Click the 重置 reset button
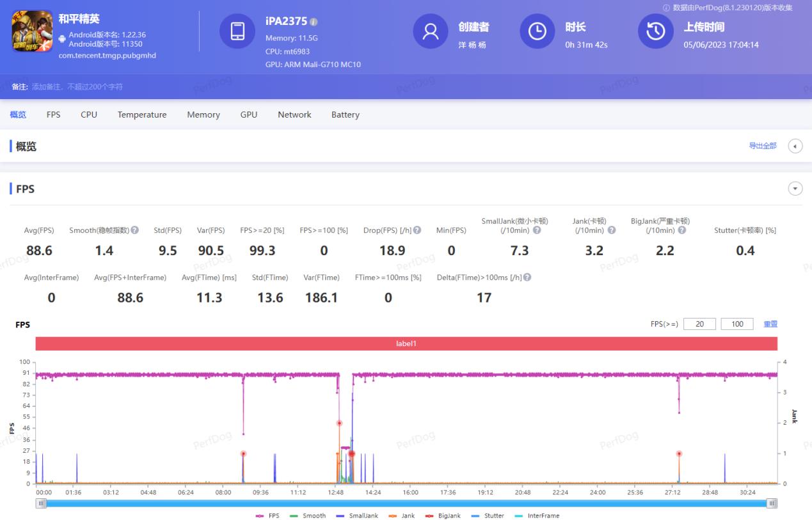Viewport: 812px width, 520px height. pos(770,324)
